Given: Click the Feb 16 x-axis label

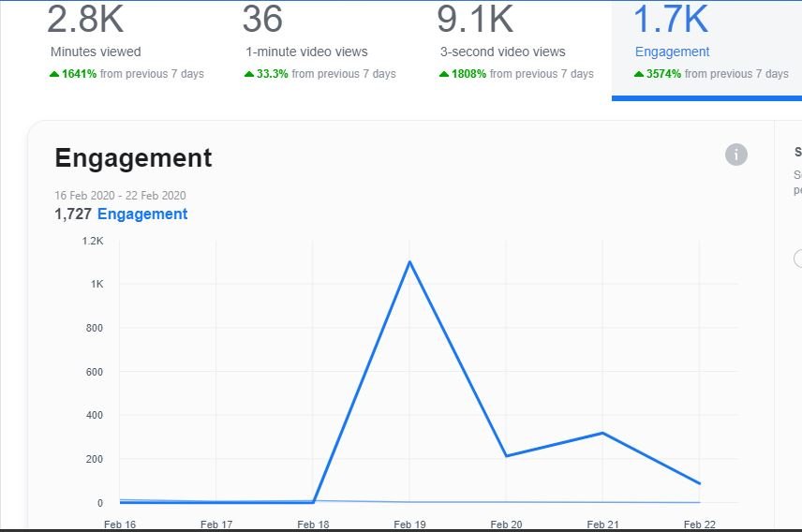Looking at the screenshot, I should [x=120, y=525].
